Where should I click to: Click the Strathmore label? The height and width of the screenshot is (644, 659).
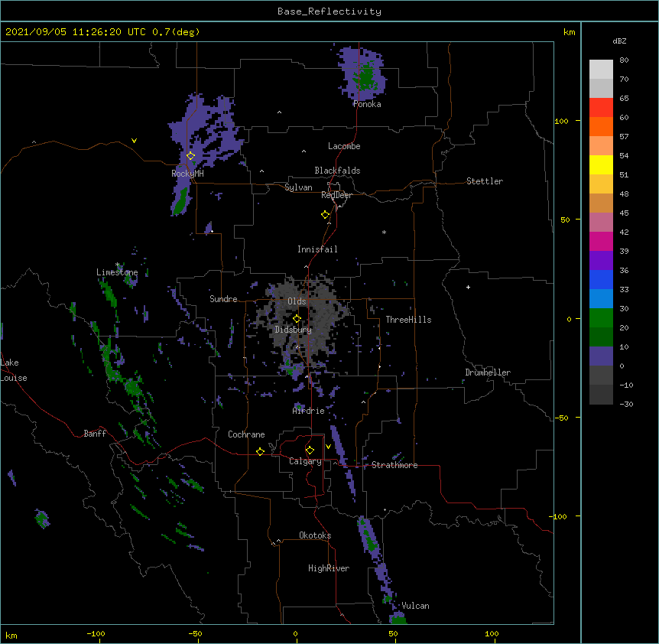(394, 465)
